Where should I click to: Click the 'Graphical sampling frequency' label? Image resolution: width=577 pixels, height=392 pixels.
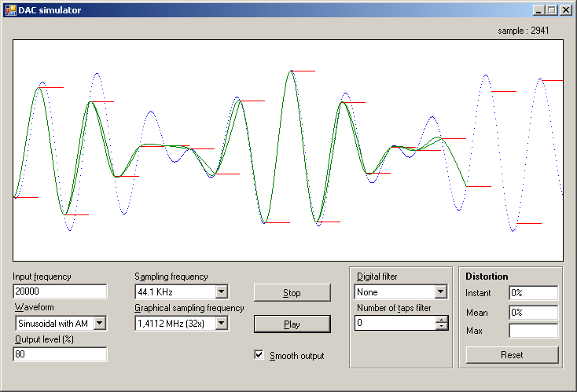(189, 308)
